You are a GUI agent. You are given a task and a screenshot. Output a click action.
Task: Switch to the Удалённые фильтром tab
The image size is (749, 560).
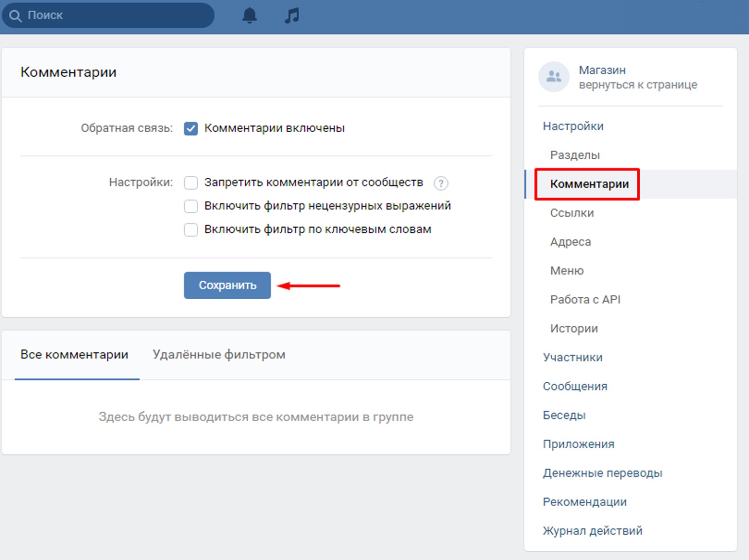coord(219,355)
